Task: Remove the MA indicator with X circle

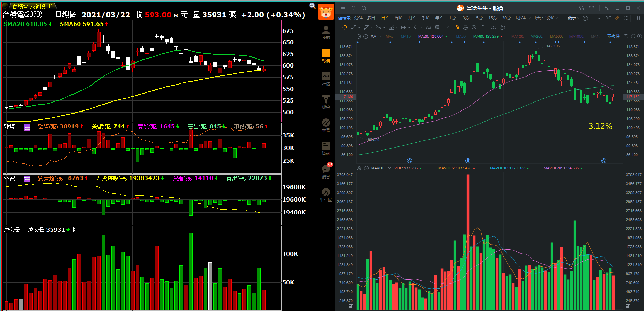Action: pos(366,36)
